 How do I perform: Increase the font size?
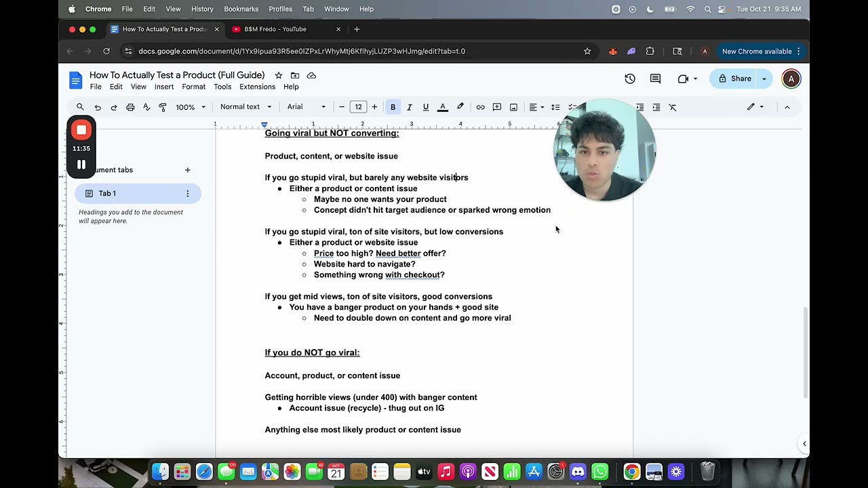[374, 107]
